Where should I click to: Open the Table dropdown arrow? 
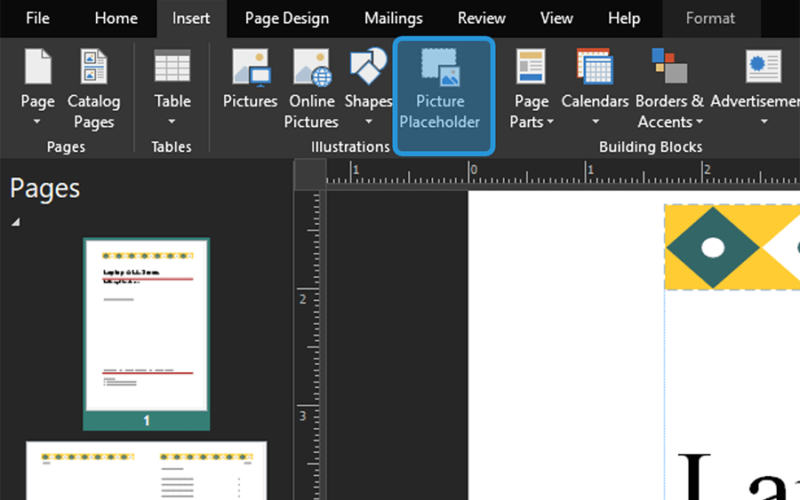[x=172, y=121]
